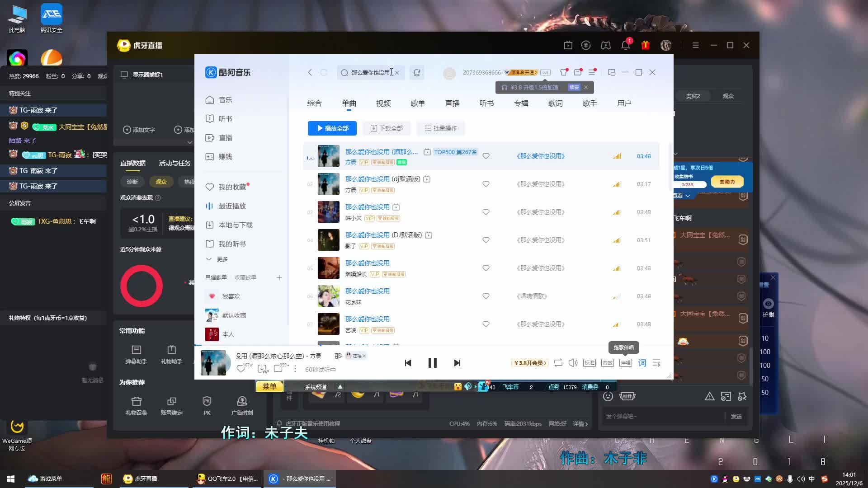
Task: Click the Kugou search input field
Action: point(370,72)
